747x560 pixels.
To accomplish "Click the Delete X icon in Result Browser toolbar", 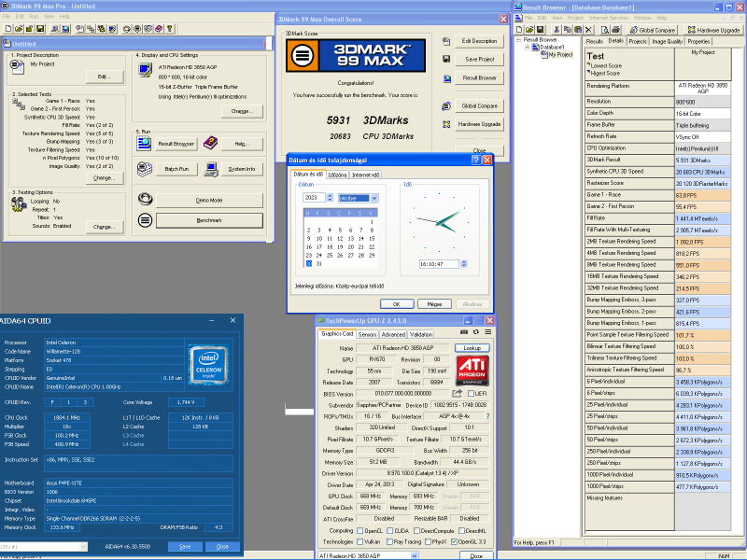I will [588, 30].
